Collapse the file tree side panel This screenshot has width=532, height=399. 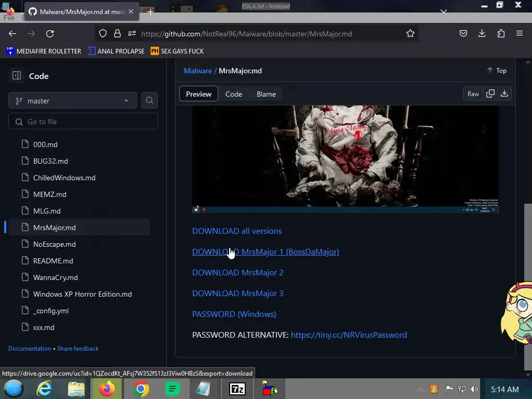[17, 75]
